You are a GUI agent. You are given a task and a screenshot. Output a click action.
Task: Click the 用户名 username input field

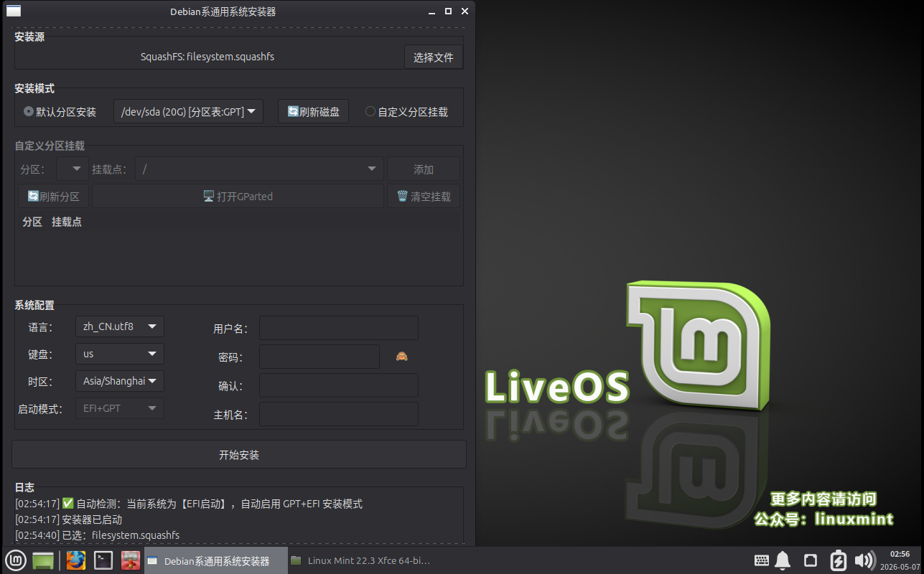(x=339, y=328)
